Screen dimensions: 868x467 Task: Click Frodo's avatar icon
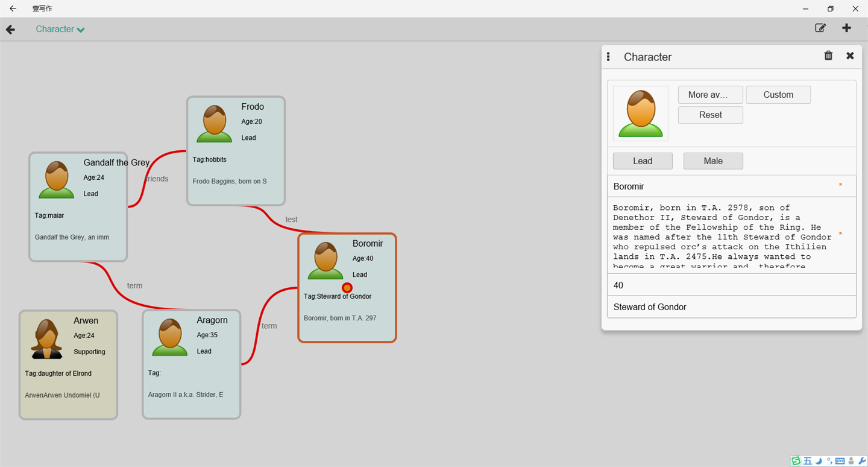click(x=215, y=124)
